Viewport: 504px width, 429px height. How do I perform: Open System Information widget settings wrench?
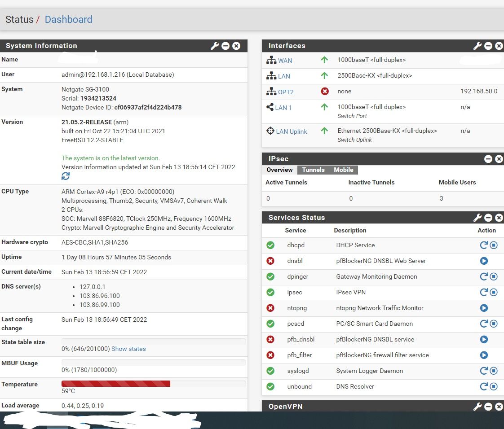(x=214, y=46)
